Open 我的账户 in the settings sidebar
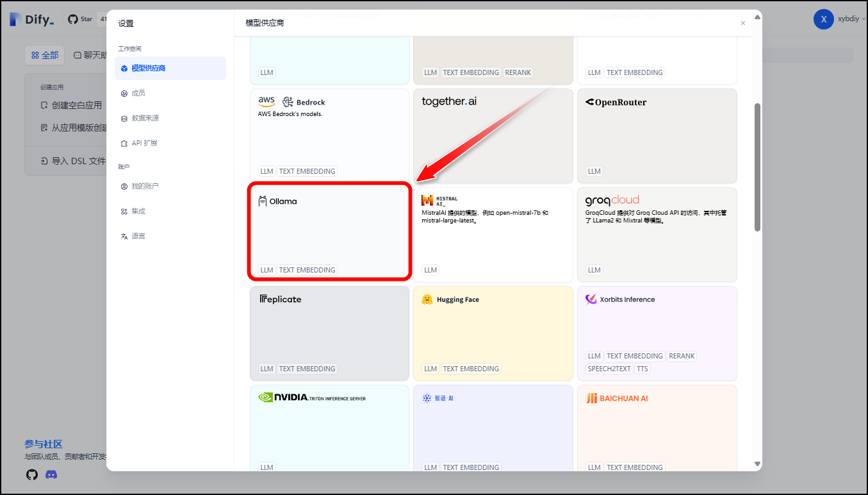The height and width of the screenshot is (495, 868). [x=170, y=186]
